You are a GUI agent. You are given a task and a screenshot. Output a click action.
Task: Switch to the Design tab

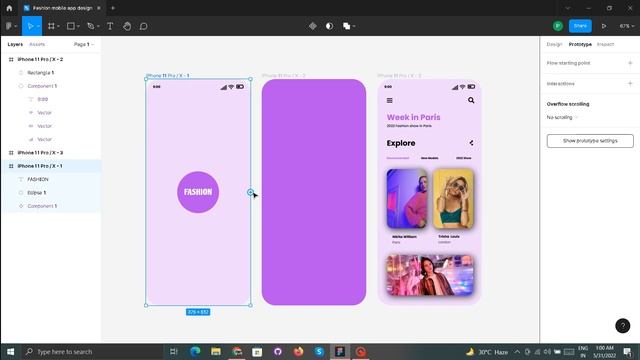click(554, 44)
